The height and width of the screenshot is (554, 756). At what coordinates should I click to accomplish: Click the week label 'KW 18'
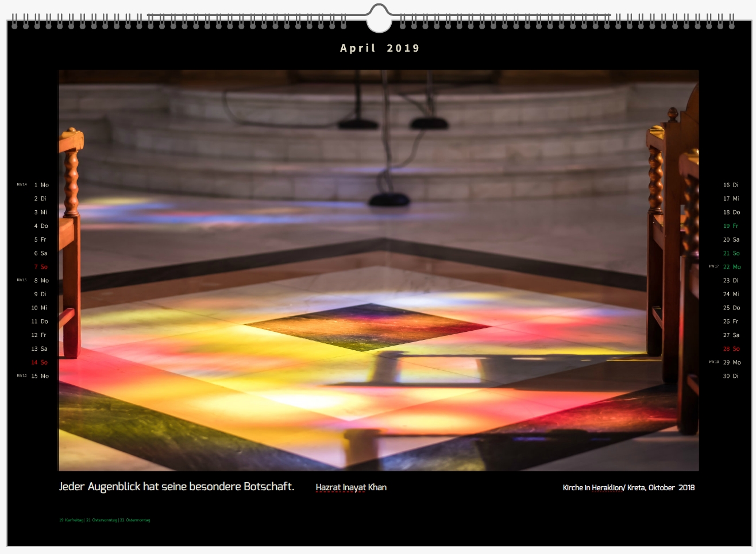click(714, 362)
